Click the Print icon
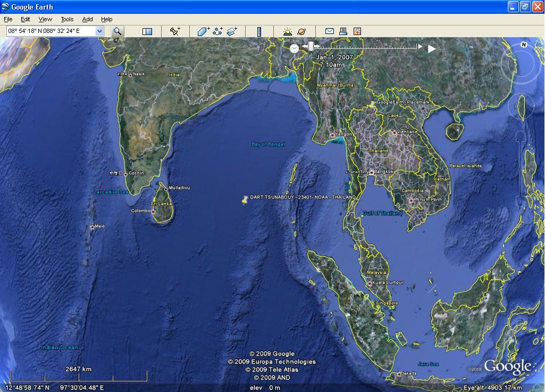 [343, 31]
